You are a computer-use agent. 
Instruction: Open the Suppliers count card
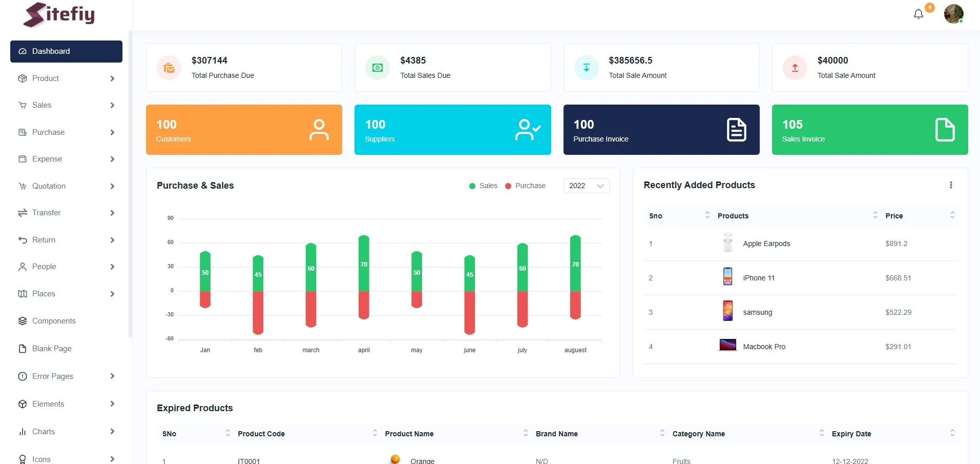pos(452,130)
